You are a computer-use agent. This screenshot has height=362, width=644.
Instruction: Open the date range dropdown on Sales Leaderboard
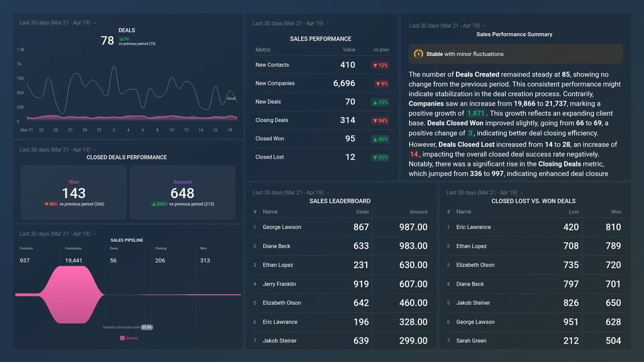pyautogui.click(x=291, y=192)
